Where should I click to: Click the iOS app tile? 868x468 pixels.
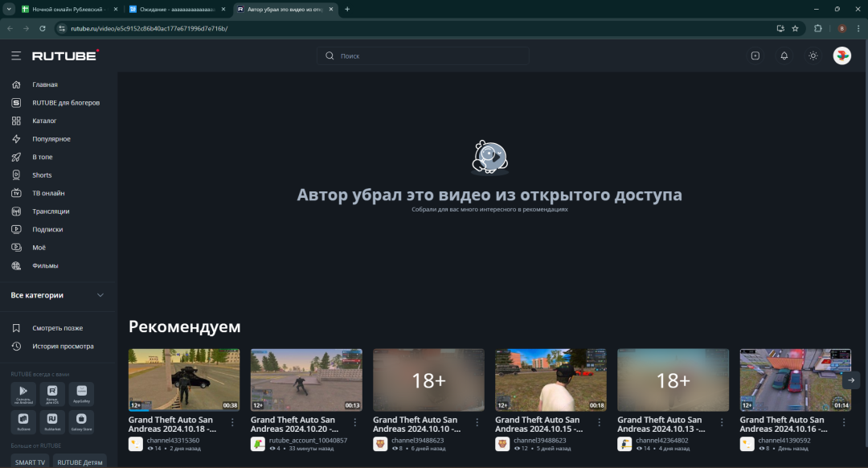pos(52,394)
